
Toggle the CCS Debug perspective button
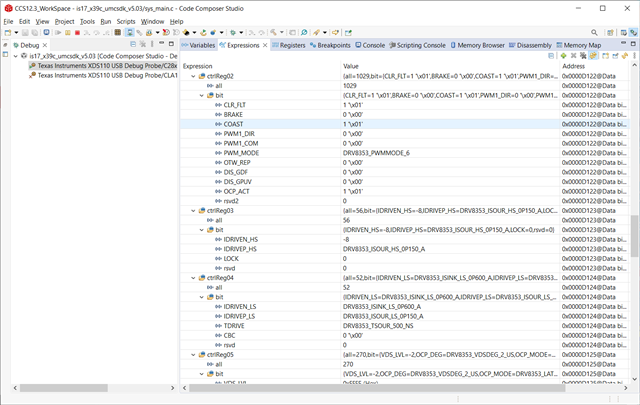pos(633,32)
